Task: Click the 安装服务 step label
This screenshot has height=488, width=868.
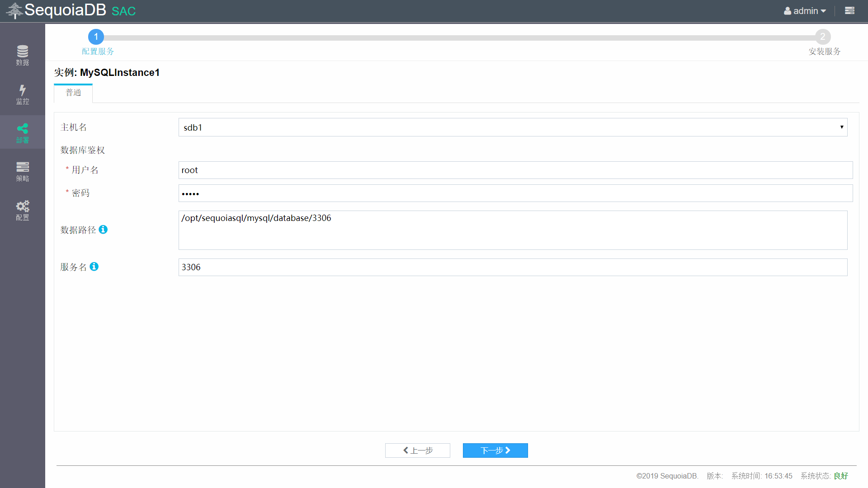Action: click(825, 52)
